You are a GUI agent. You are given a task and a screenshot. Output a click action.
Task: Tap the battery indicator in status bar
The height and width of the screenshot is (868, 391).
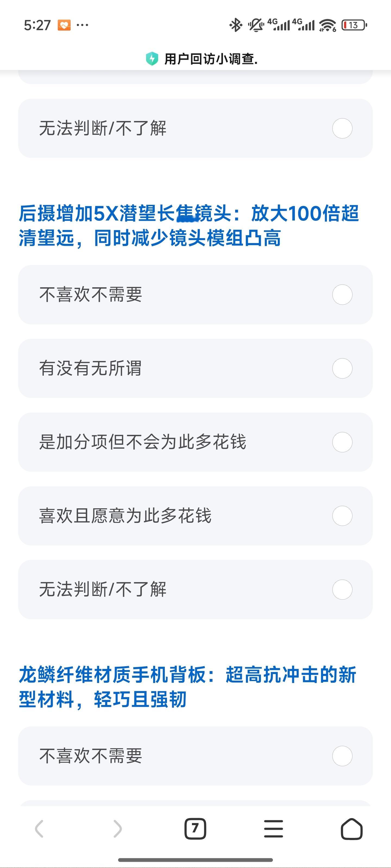[x=354, y=25]
